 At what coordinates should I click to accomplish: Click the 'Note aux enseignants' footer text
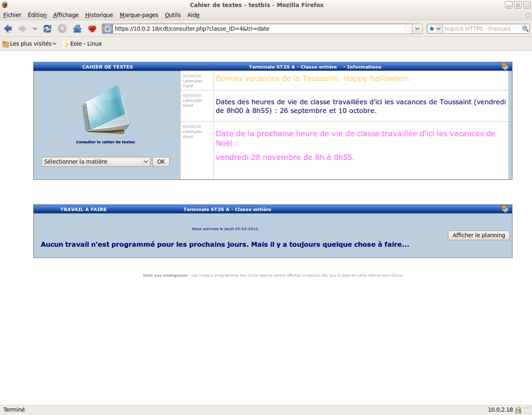(x=273, y=275)
